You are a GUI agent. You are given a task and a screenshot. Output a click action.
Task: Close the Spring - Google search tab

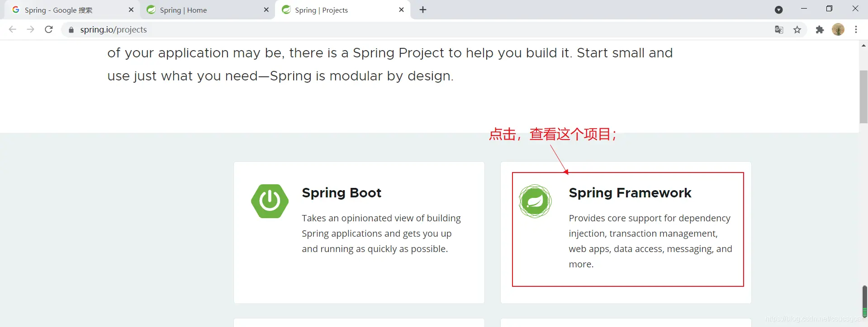point(131,10)
